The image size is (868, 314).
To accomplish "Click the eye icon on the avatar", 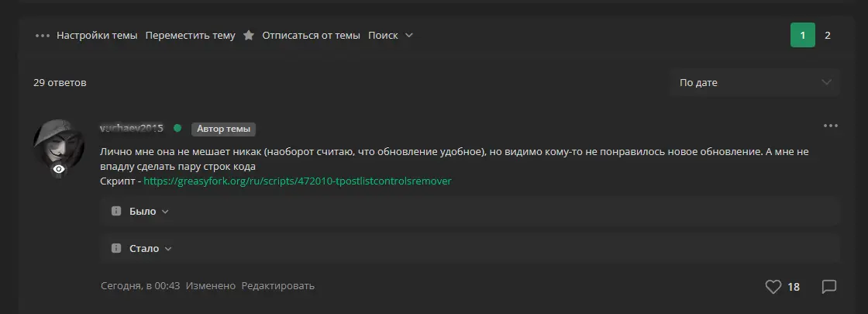I will pyautogui.click(x=59, y=169).
